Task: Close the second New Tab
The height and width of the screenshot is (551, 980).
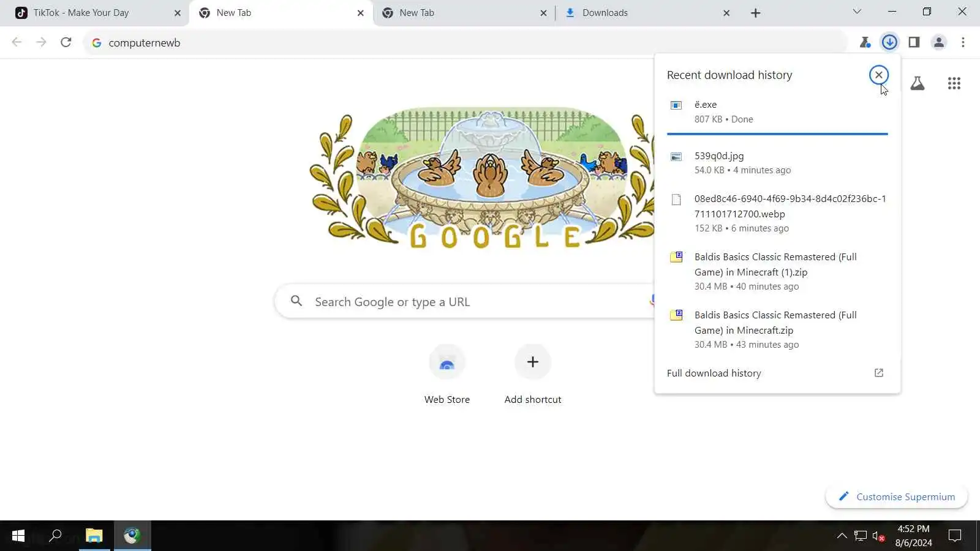Action: tap(543, 13)
